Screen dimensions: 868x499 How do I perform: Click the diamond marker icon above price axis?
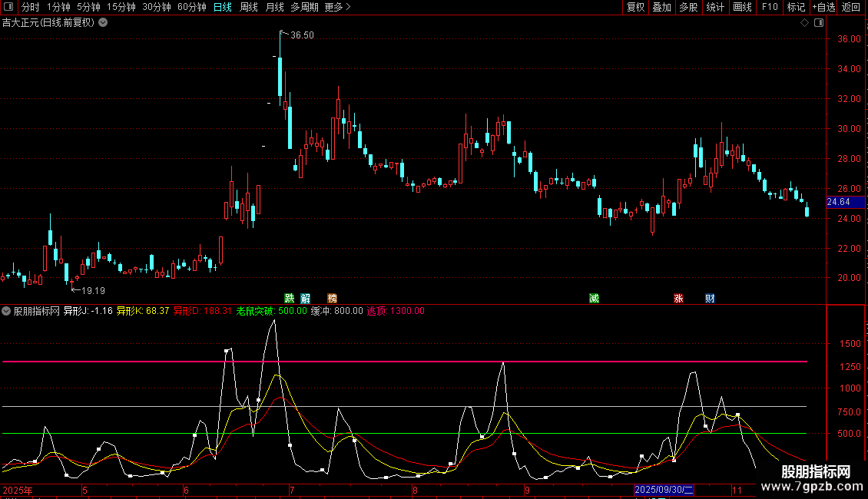804,23
